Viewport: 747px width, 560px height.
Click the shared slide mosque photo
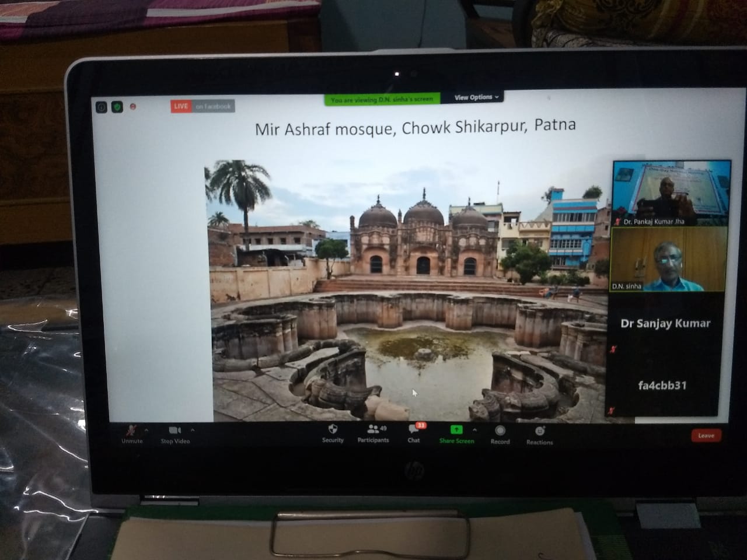click(x=409, y=290)
